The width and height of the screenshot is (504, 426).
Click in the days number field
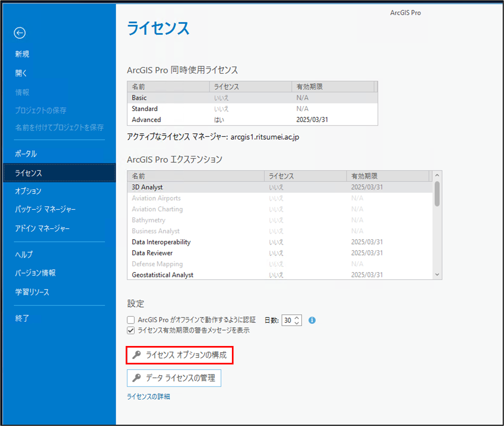tap(288, 320)
